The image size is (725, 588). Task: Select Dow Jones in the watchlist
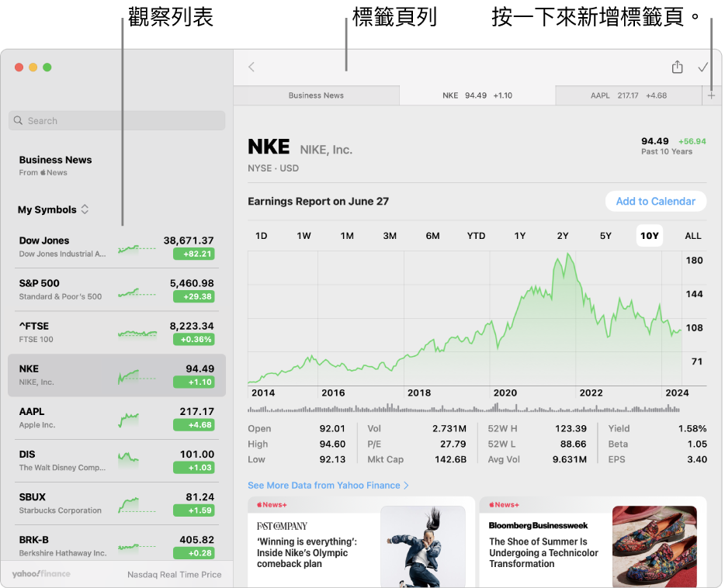(116, 247)
